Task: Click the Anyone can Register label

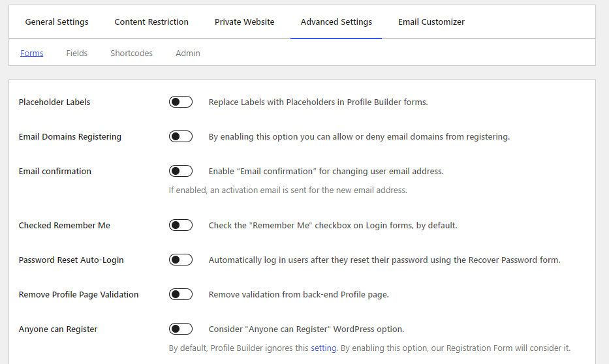Action: click(58, 329)
